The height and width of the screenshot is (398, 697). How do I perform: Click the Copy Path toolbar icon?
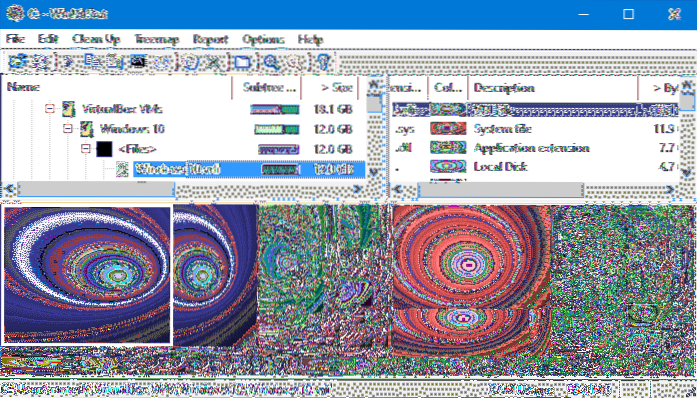point(93,62)
